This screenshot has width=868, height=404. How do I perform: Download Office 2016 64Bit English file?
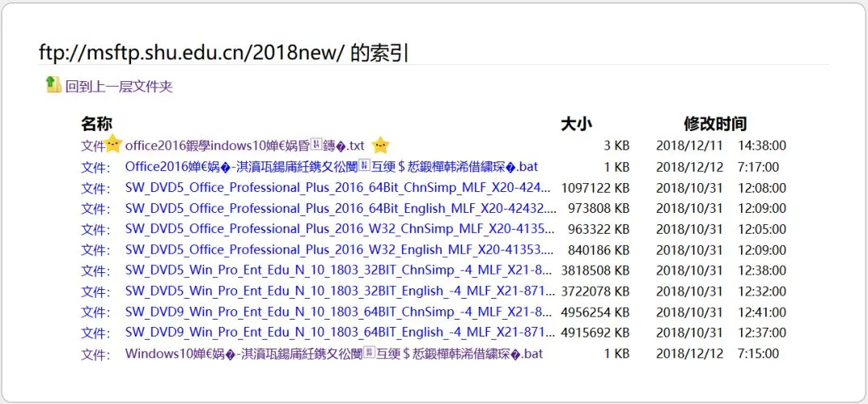[x=341, y=209]
